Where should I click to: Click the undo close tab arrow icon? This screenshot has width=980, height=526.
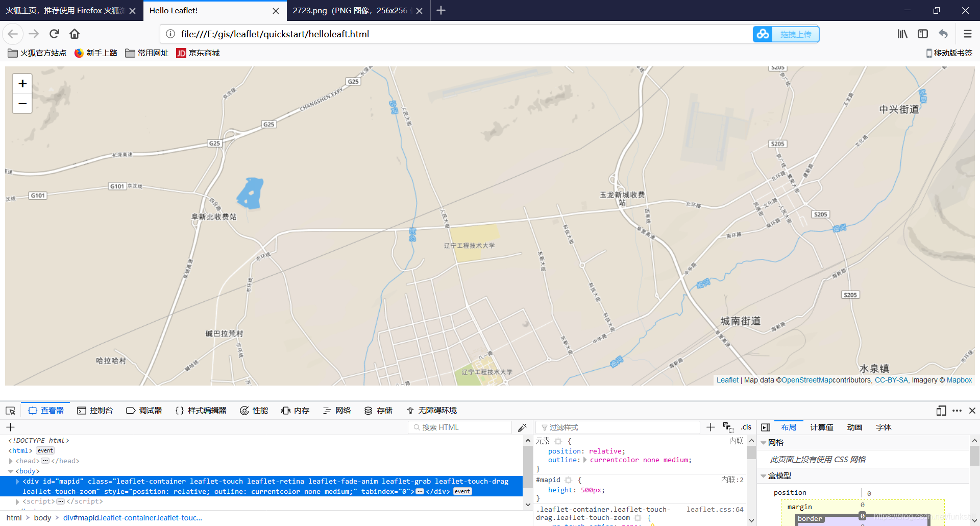pos(943,34)
